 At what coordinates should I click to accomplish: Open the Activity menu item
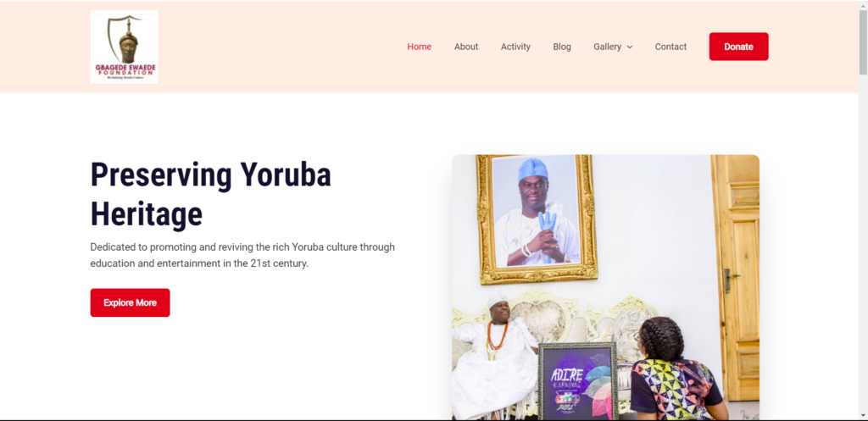click(515, 47)
